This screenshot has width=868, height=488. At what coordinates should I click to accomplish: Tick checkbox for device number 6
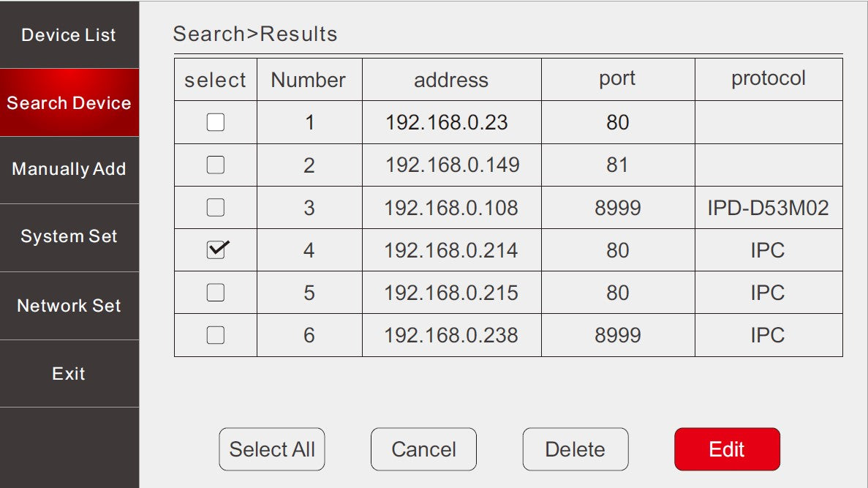(216, 335)
